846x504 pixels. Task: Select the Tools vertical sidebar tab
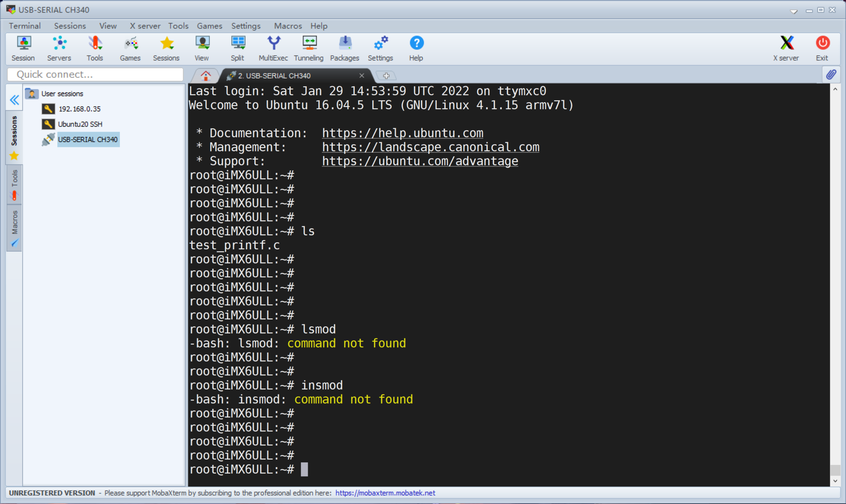14,185
